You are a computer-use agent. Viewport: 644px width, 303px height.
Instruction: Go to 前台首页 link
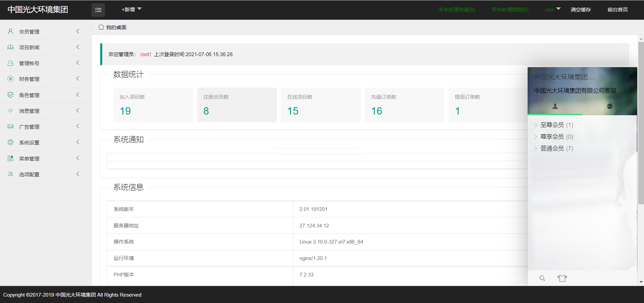pos(617,10)
